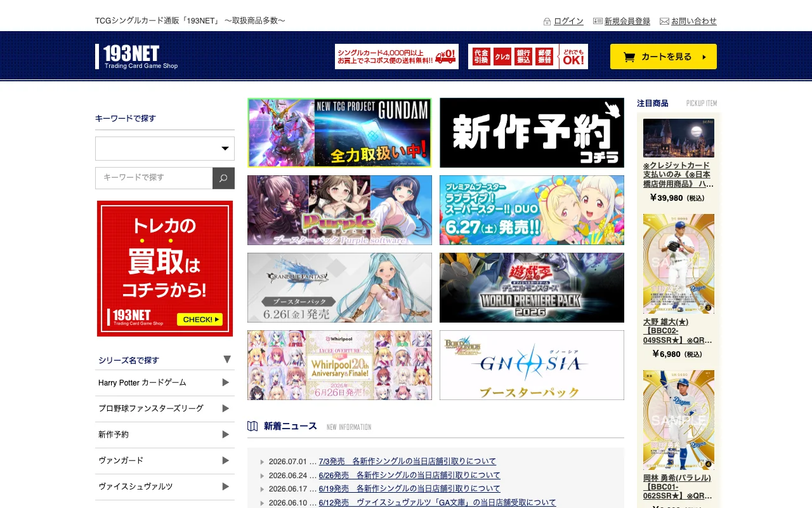812x508 pixels.
Task: Click the 岡林 勇希 card image
Action: click(x=679, y=420)
